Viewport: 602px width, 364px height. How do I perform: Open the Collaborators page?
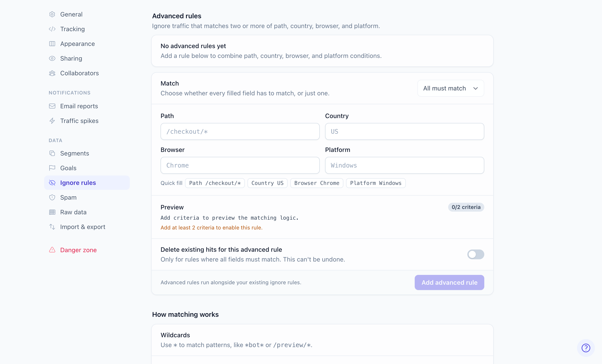[87, 73]
